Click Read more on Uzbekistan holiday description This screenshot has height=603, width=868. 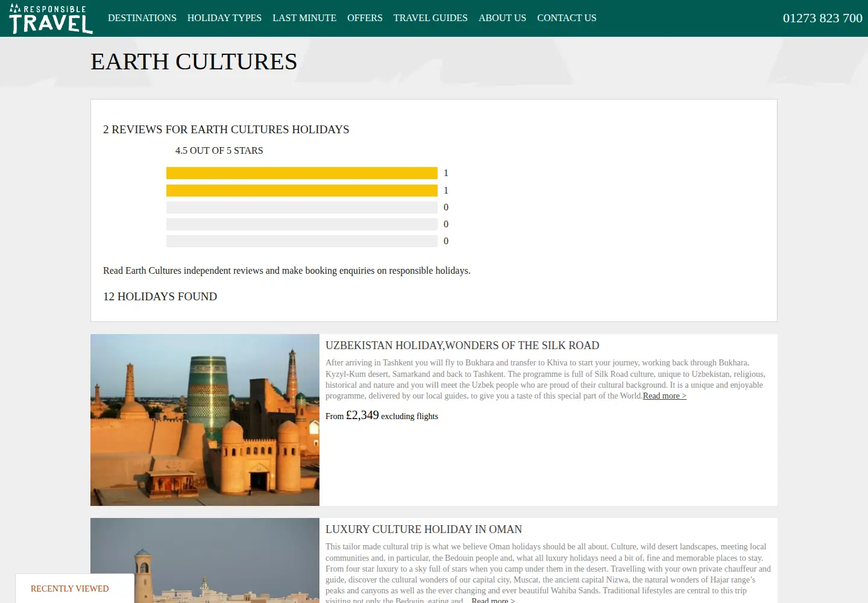pos(664,396)
